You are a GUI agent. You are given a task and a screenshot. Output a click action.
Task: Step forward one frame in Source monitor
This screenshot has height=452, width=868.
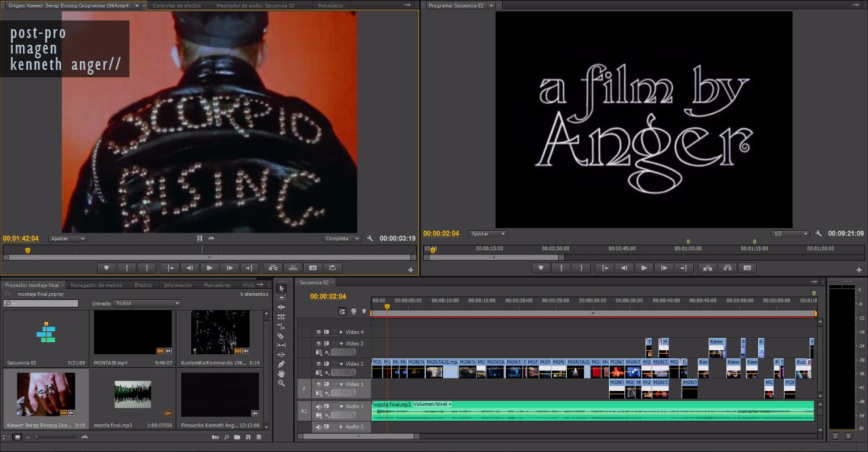click(x=230, y=268)
